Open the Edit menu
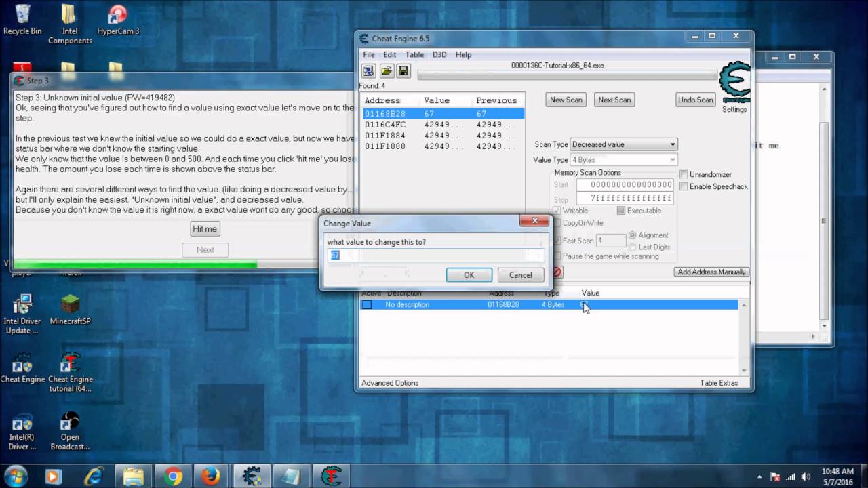 coord(390,54)
